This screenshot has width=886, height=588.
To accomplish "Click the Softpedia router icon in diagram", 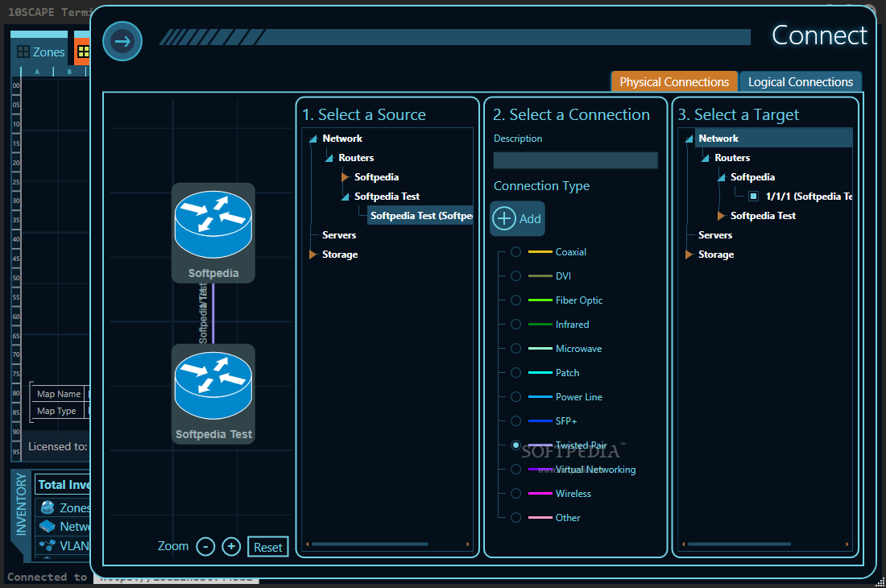I will (213, 224).
